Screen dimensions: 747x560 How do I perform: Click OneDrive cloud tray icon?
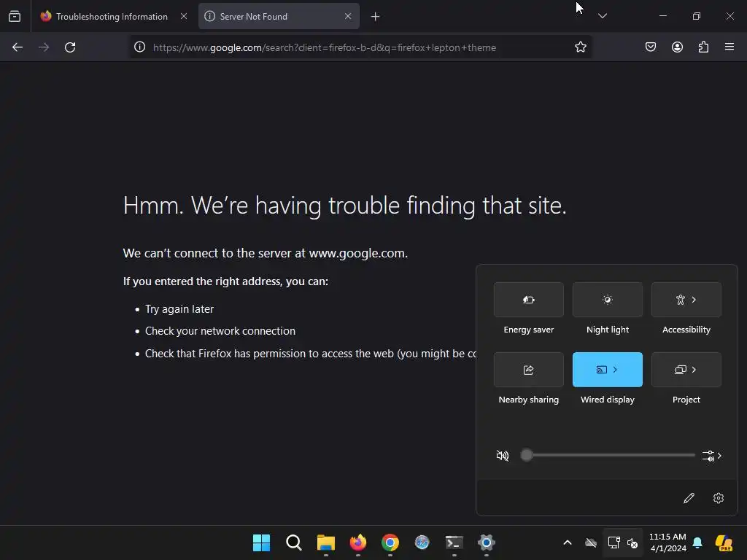(591, 542)
